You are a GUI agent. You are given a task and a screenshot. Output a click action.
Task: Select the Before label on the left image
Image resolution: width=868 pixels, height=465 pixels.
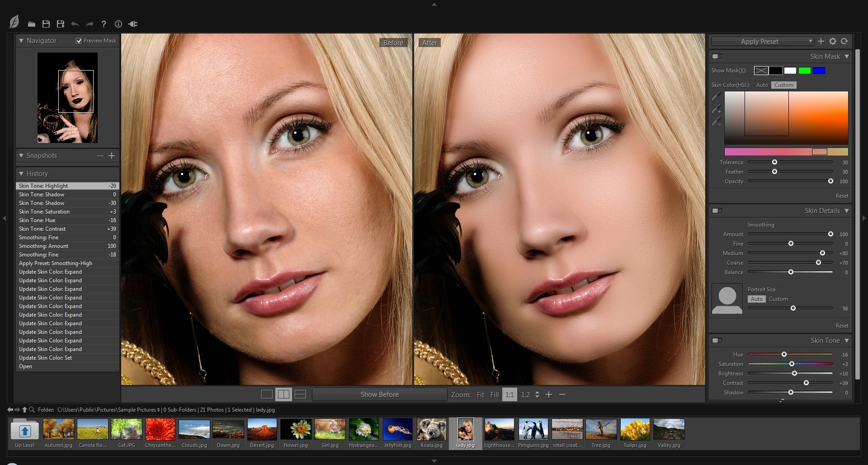click(x=393, y=42)
